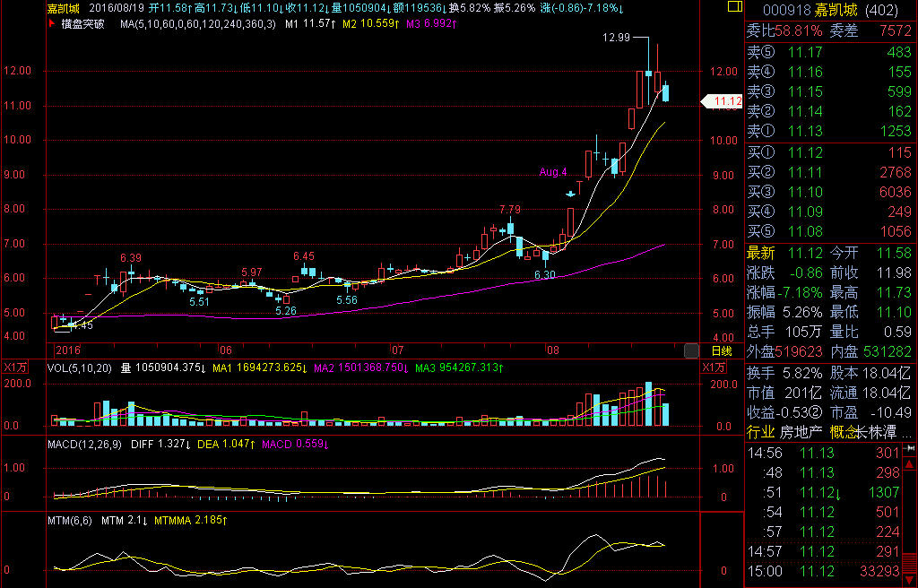Open the 日线 period selector

[722, 350]
